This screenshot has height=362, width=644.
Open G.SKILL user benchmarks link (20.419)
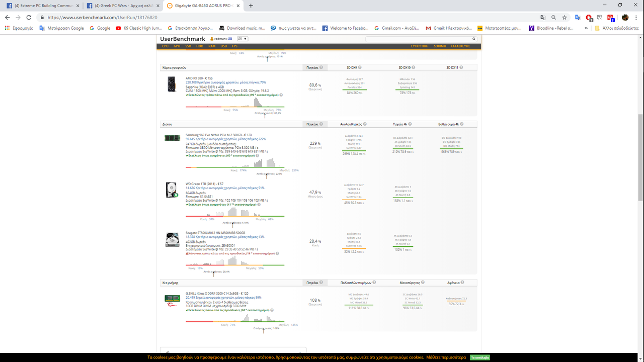tap(223, 297)
